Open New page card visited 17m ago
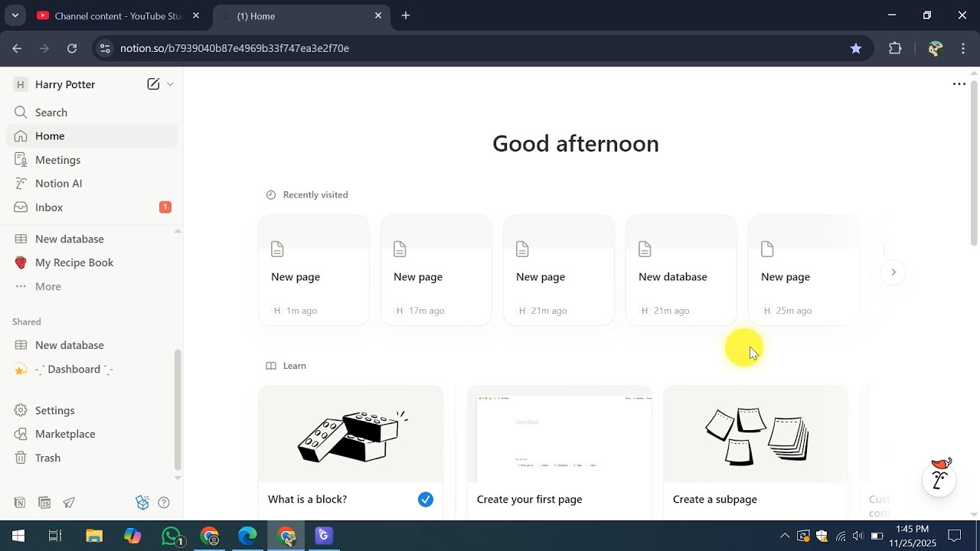The width and height of the screenshot is (980, 551). (x=436, y=270)
